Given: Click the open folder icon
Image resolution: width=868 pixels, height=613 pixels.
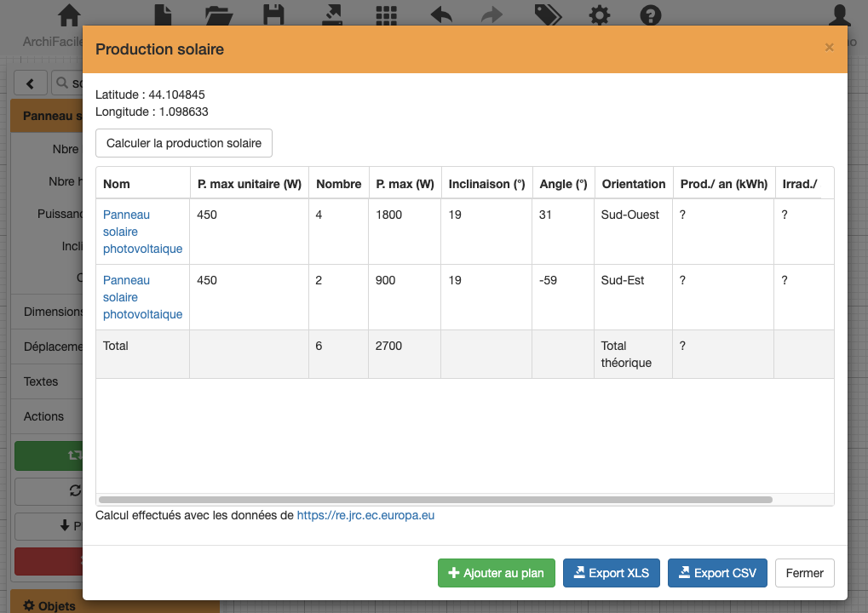Looking at the screenshot, I should click(219, 15).
